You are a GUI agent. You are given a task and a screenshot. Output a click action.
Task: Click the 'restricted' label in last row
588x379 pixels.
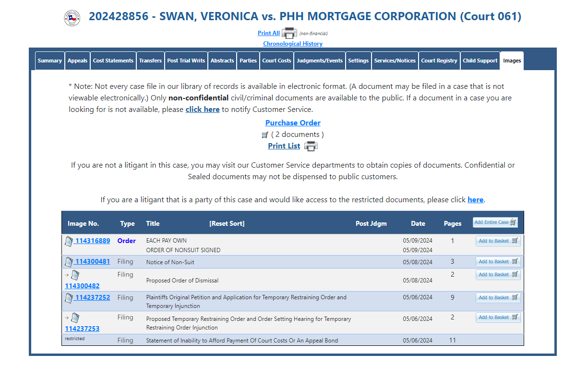pos(75,339)
